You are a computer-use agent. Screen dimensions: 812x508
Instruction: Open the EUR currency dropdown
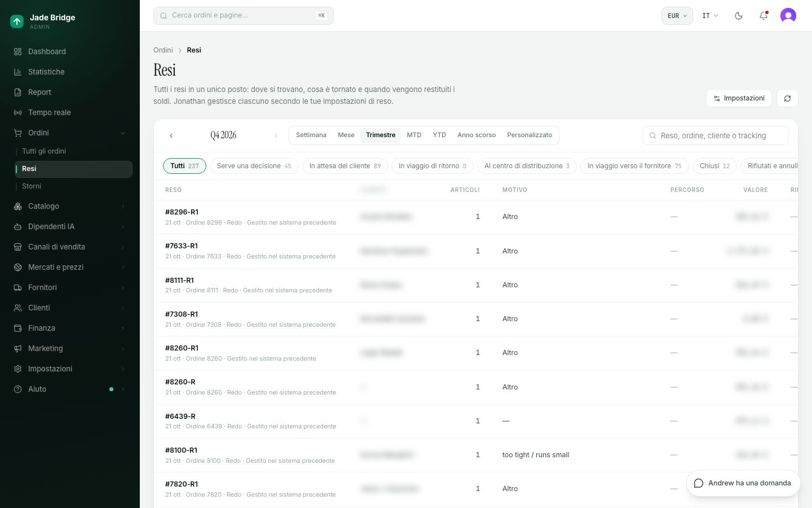click(x=677, y=16)
